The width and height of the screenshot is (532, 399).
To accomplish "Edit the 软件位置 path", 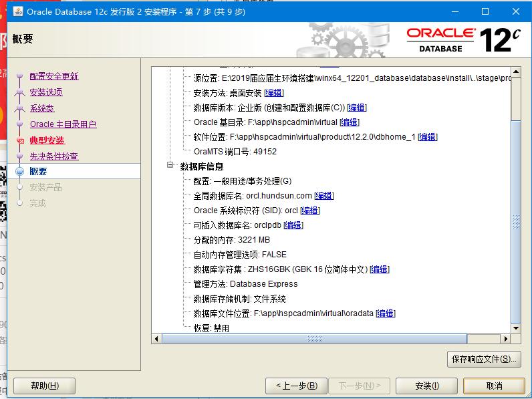I will [x=428, y=137].
